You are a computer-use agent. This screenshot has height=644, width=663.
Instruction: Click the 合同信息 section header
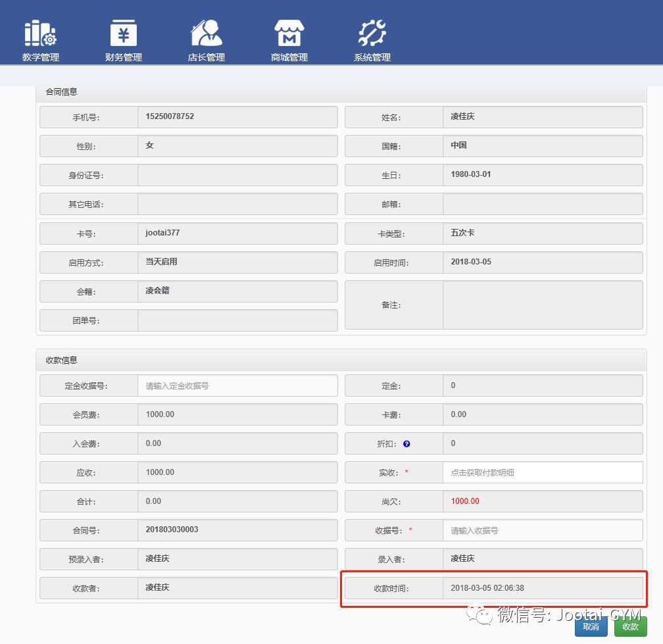[x=61, y=91]
